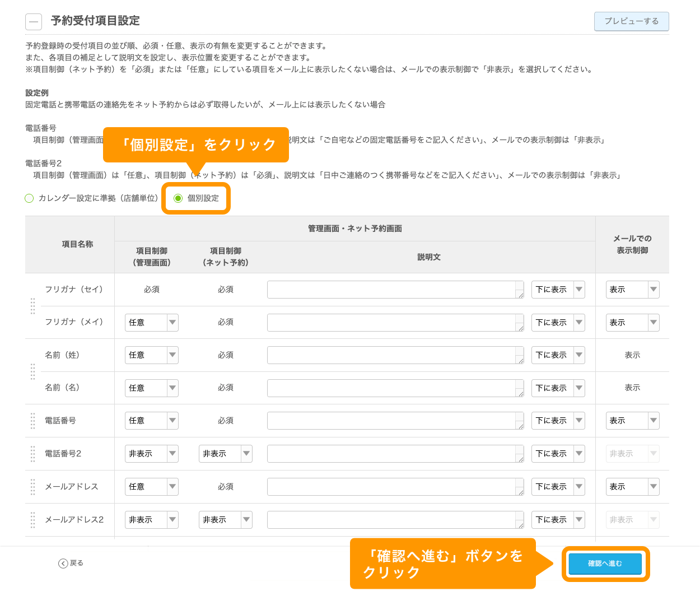
Task: Open 管理画面 control dropdown for フリガナ（メイ）
Action: 152,323
